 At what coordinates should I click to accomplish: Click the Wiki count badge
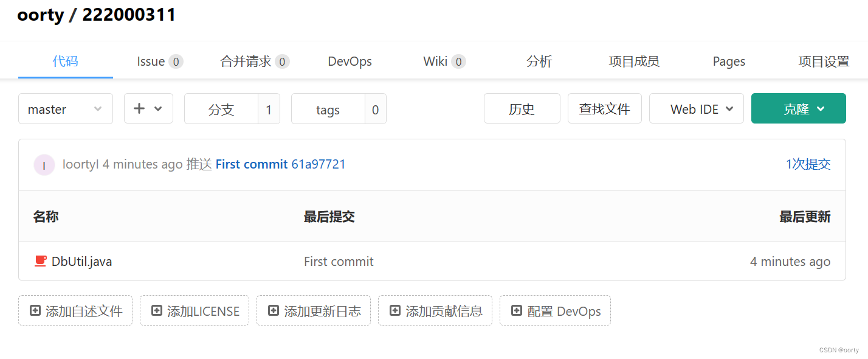[458, 61]
